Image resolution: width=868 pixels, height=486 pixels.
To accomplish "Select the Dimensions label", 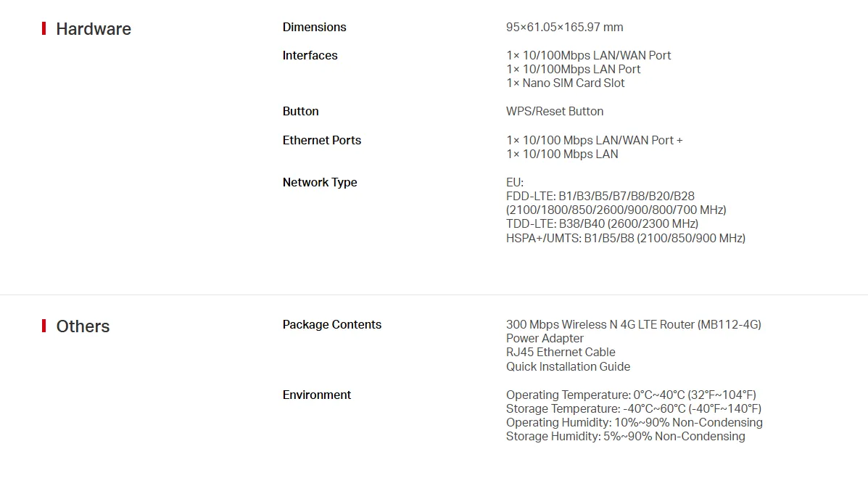I will (x=314, y=28).
